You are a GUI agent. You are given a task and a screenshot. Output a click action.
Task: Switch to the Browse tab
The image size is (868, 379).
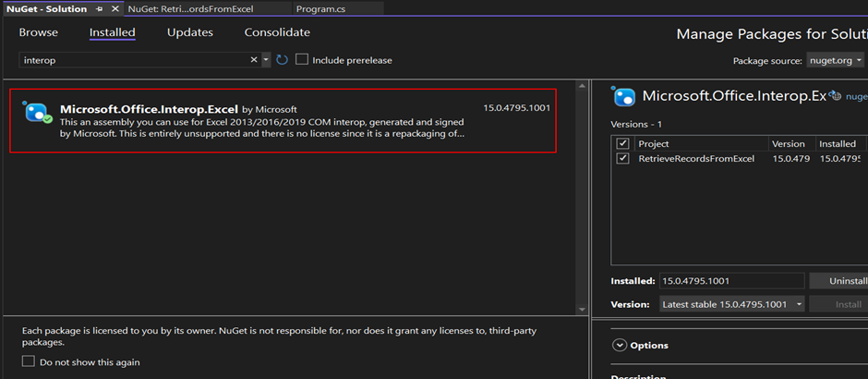38,32
